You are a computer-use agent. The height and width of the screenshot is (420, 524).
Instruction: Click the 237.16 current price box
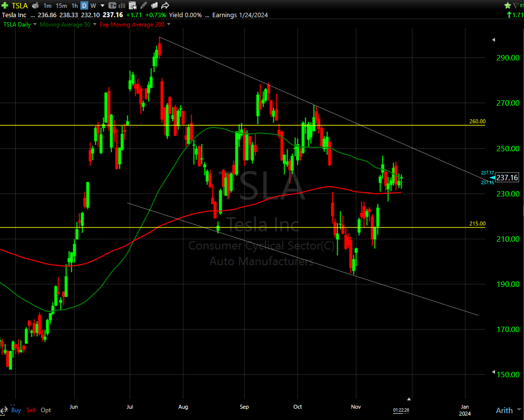(x=507, y=178)
